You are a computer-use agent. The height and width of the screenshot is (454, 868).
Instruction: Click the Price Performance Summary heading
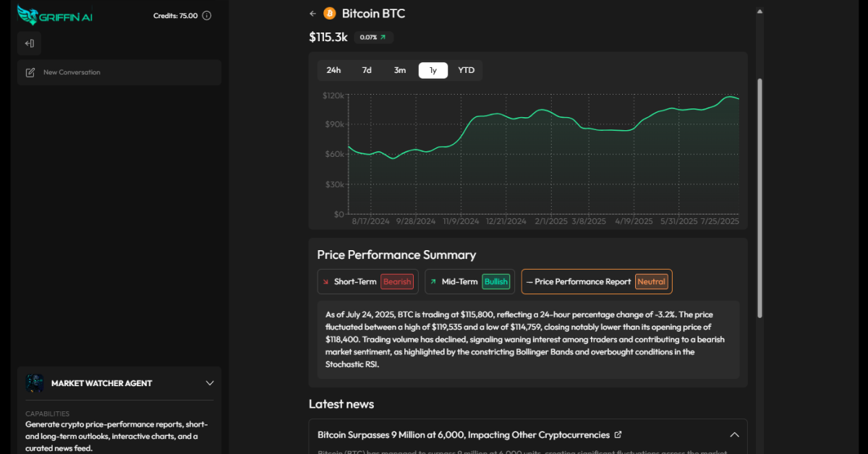(396, 254)
